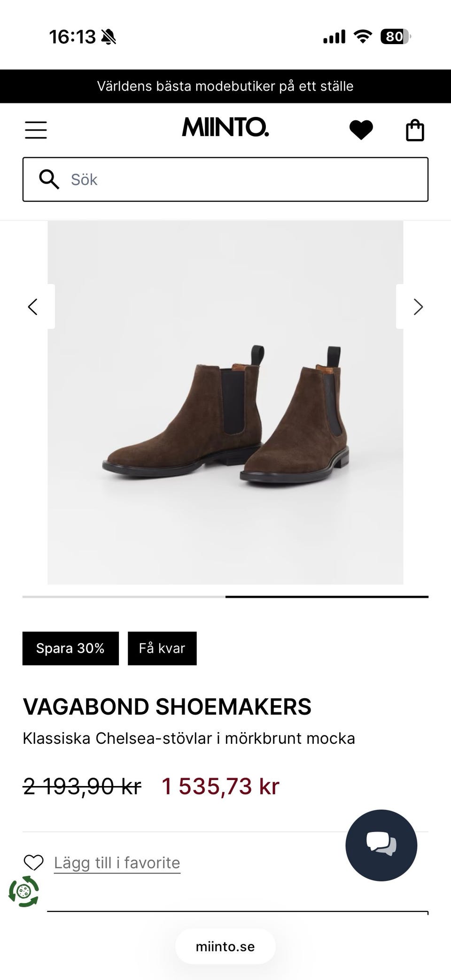Open the Chelsea boots product photo
This screenshot has width=451, height=980.
(225, 402)
